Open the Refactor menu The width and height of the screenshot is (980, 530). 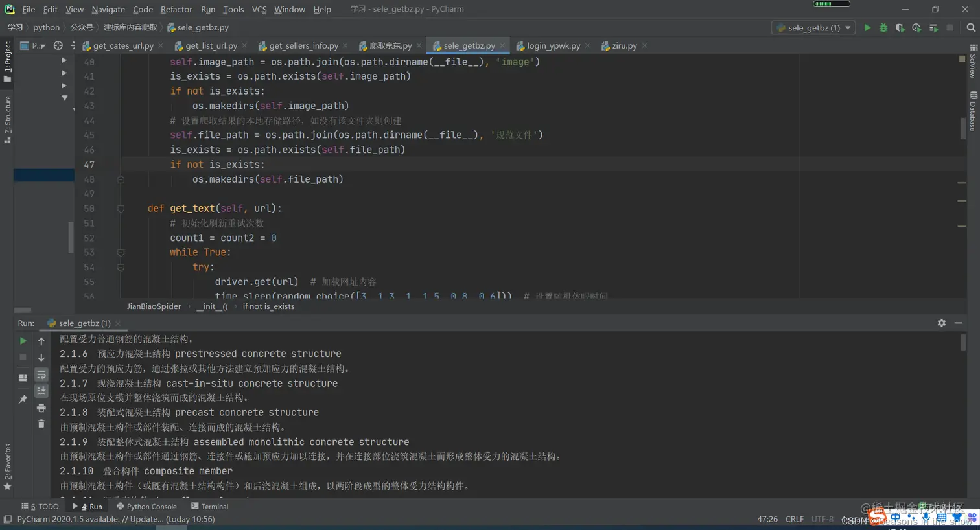[x=176, y=9]
